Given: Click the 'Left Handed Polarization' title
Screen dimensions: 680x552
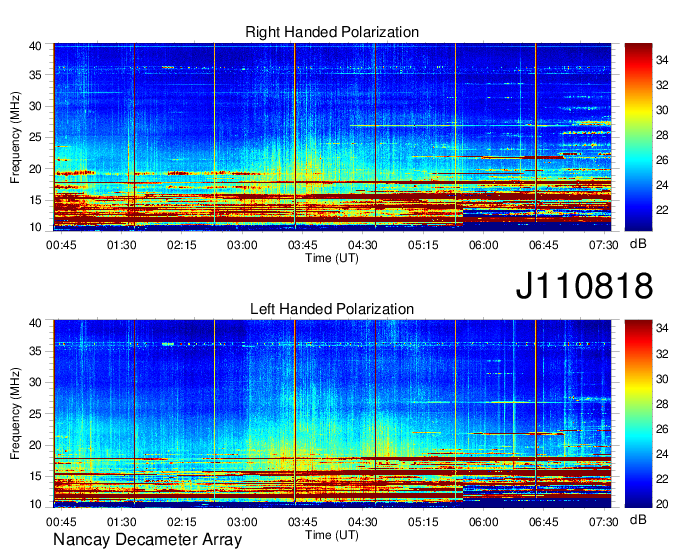Looking at the screenshot, I should (332, 309).
